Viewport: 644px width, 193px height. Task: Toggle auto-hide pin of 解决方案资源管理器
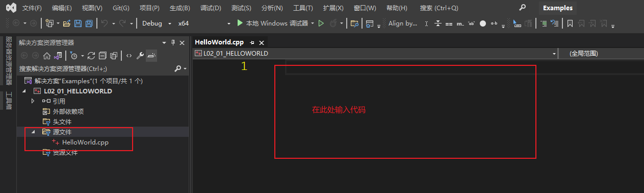(173, 42)
